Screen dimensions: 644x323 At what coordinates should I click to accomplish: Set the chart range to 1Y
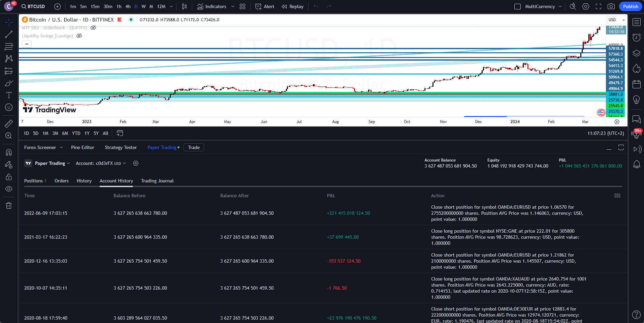(x=87, y=133)
